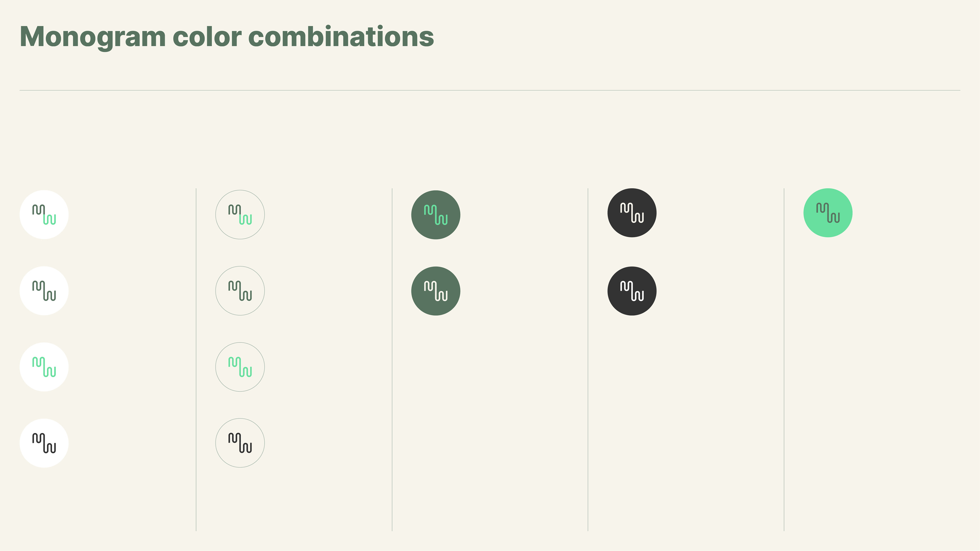Pick the all mint monogram on white filled circle
This screenshot has height=551, width=980.
[x=44, y=367]
